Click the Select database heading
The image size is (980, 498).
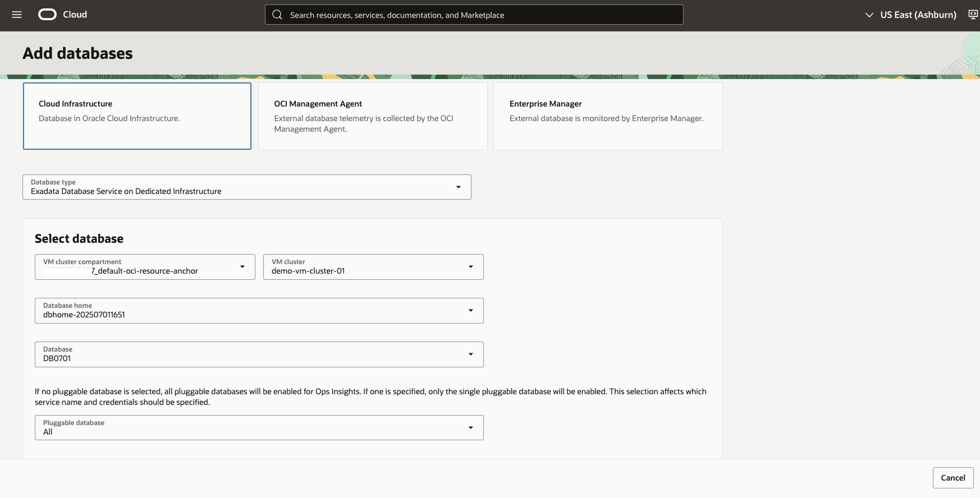(x=79, y=238)
